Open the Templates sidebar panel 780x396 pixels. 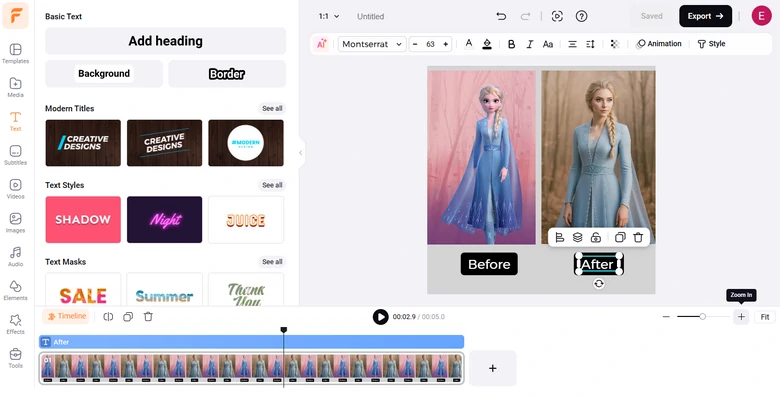pos(15,53)
